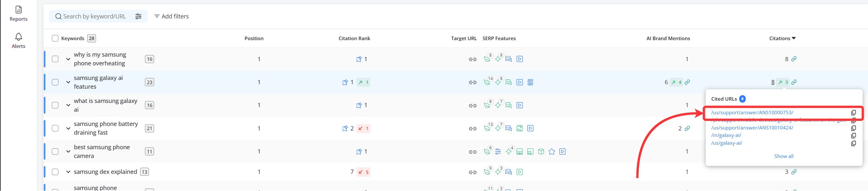Click Add filters
The image size is (868, 191).
click(x=172, y=17)
